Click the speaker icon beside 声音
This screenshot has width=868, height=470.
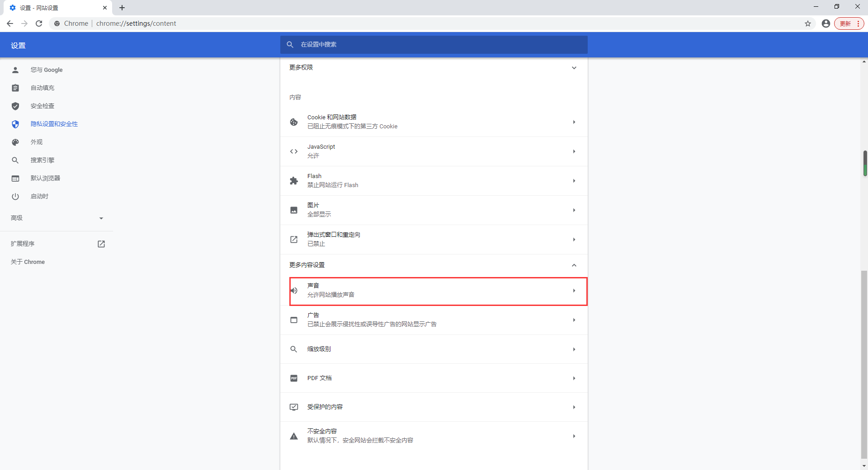click(294, 291)
